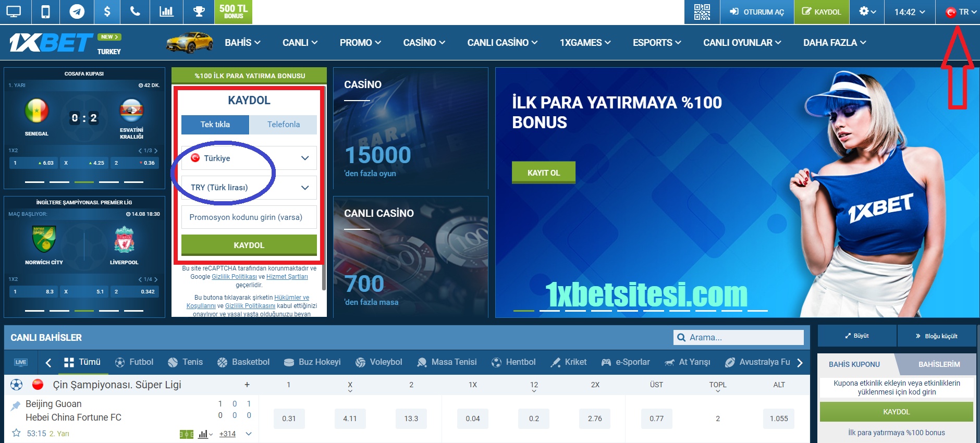Add Çin Şampiyonası league with plus sign
This screenshot has width=980, height=443.
click(x=247, y=385)
